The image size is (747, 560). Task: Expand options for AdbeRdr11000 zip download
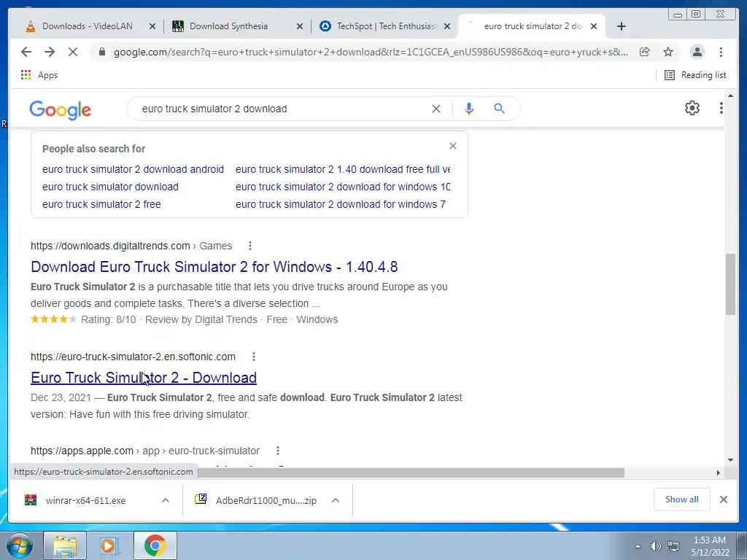(x=336, y=500)
